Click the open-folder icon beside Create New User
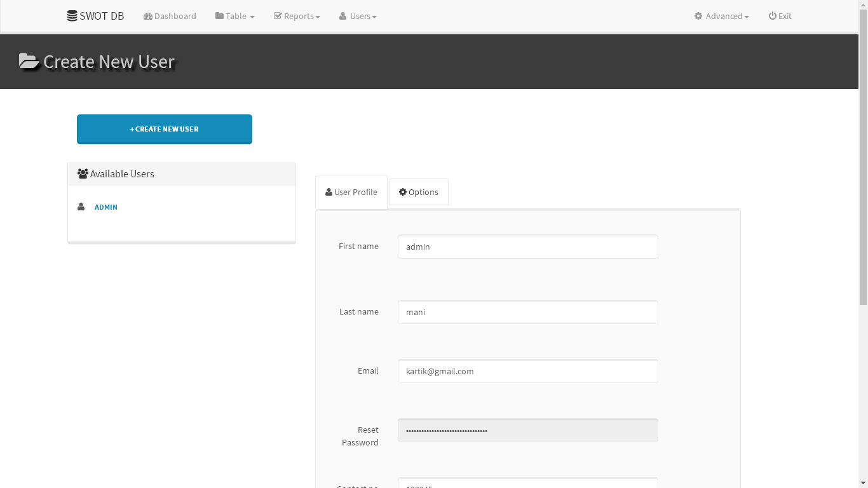The height and width of the screenshot is (488, 868). point(29,61)
